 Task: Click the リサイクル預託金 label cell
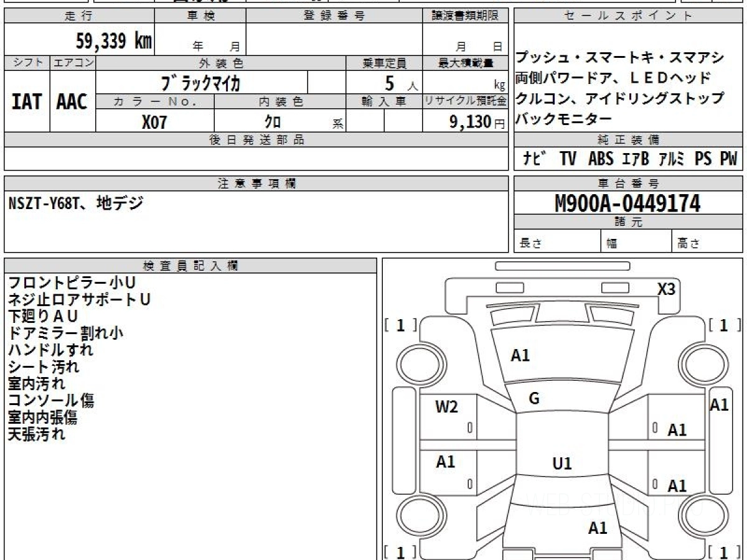click(x=466, y=101)
